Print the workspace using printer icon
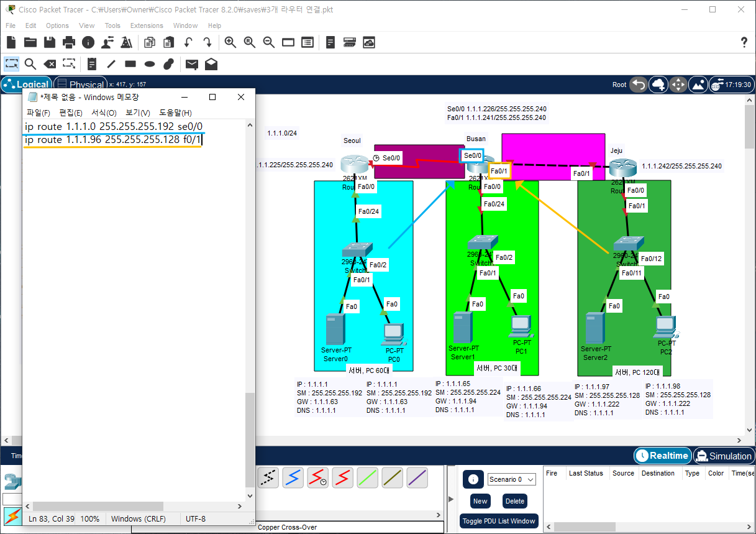Screen dimensions: 756x534 point(69,42)
